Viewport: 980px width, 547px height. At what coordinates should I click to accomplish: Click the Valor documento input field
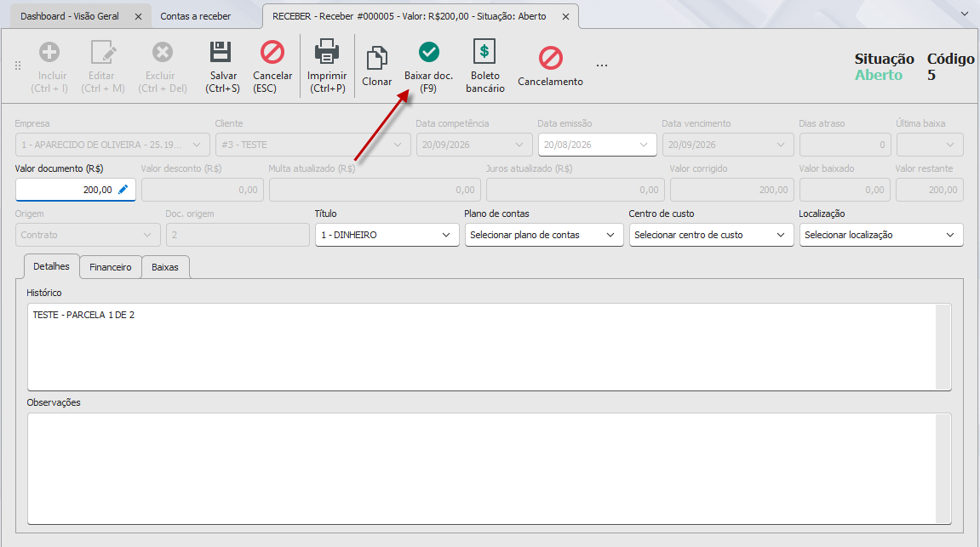pos(75,190)
